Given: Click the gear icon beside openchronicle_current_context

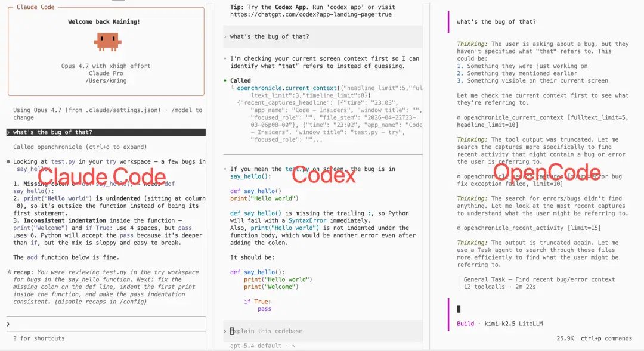Looking at the screenshot, I should pos(459,117).
